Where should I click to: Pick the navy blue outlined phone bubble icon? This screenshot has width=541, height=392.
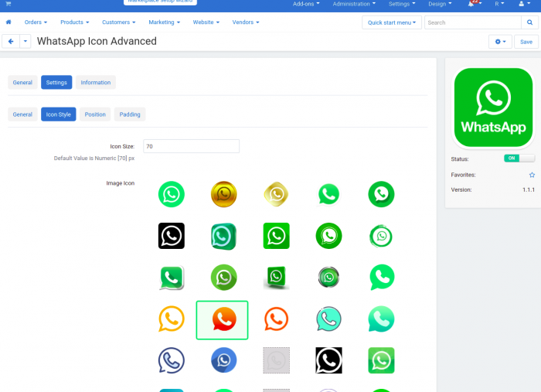tap(171, 360)
